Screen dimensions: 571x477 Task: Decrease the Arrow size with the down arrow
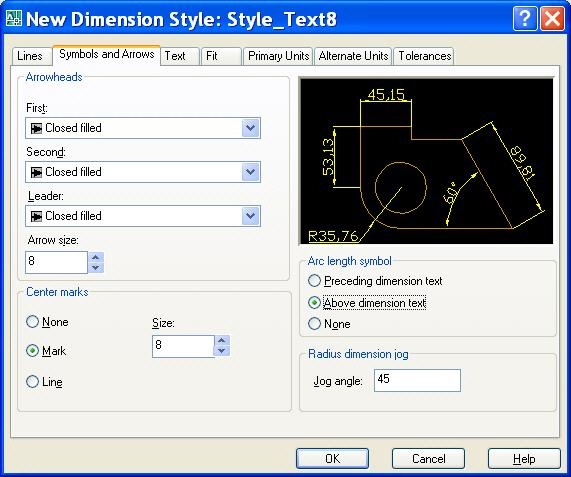[x=96, y=268]
